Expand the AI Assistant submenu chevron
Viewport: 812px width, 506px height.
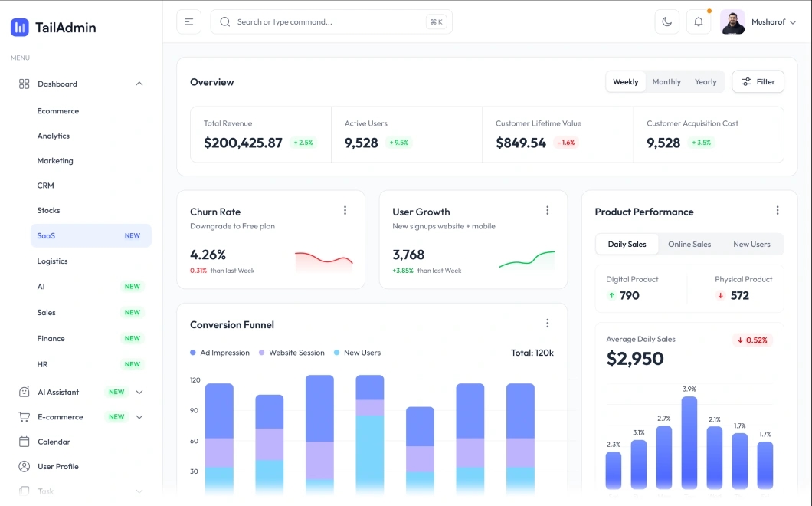[139, 392]
